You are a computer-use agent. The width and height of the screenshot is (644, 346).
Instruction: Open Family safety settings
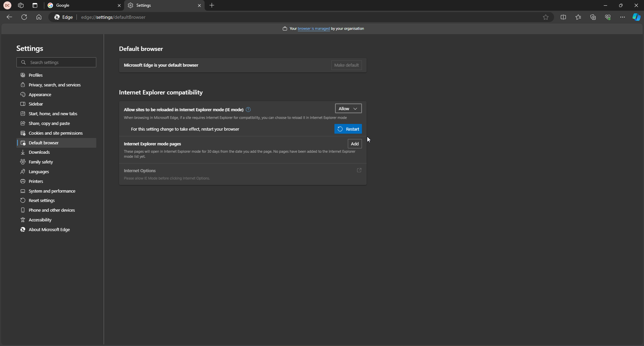[56, 162]
